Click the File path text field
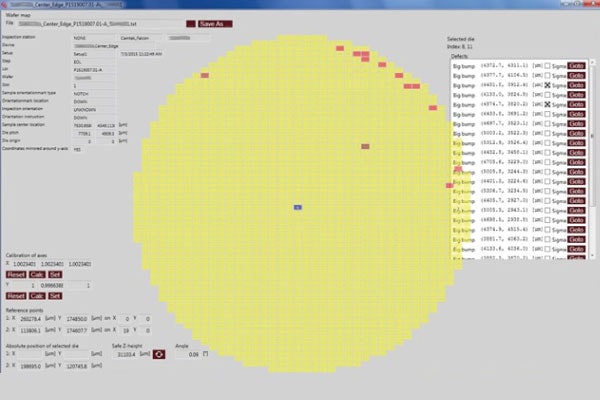Image resolution: width=600 pixels, height=400 pixels. point(102,22)
